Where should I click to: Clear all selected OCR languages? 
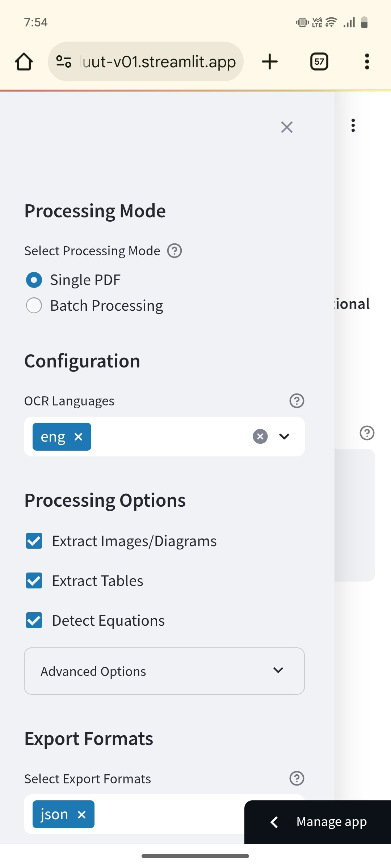coord(260,436)
